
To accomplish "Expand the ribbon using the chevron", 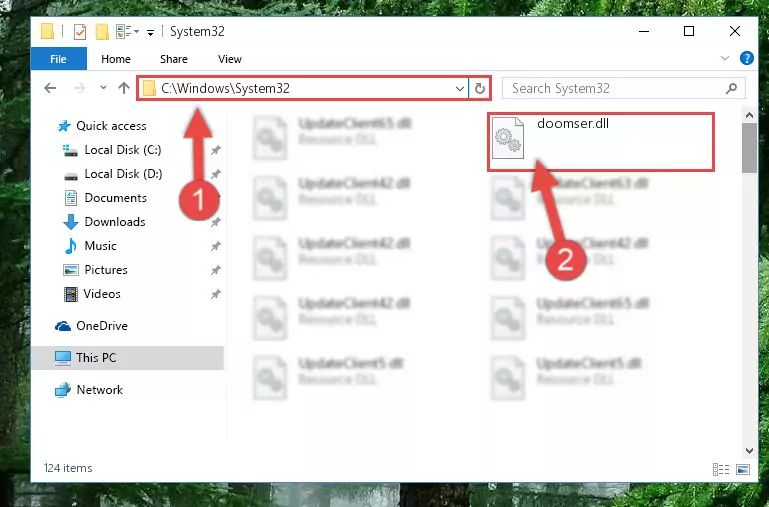I will [725, 58].
